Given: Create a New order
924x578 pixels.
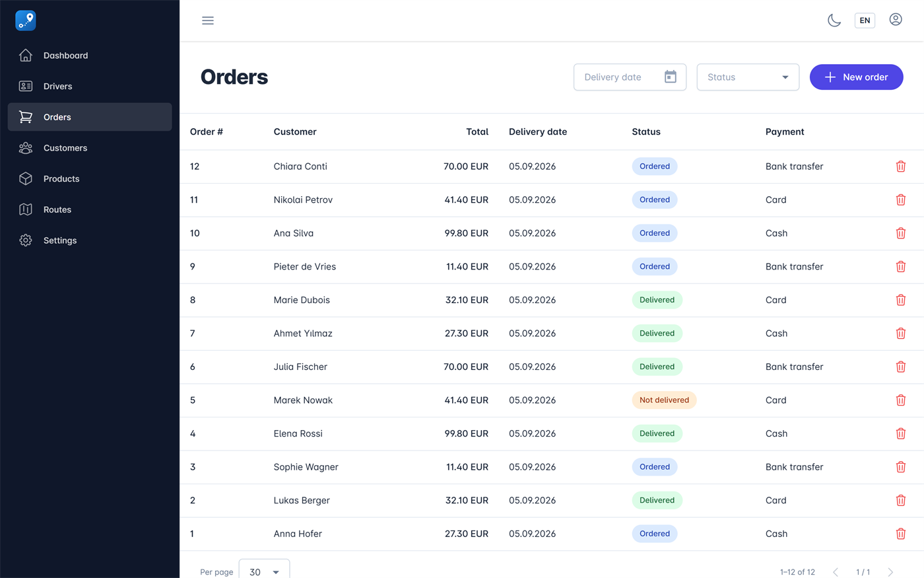Looking at the screenshot, I should coord(856,77).
